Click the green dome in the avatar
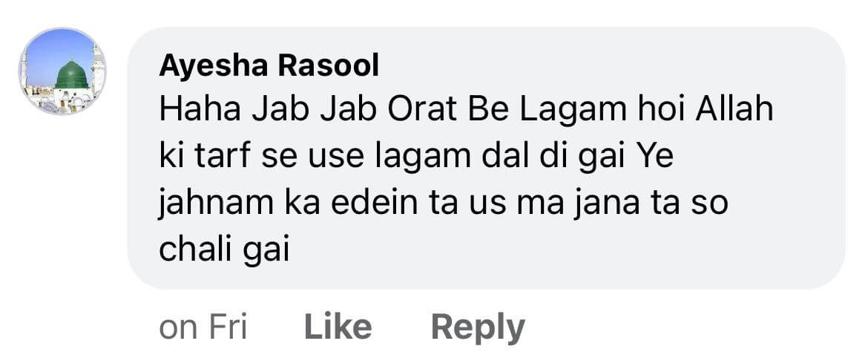The image size is (868, 361). point(72,75)
